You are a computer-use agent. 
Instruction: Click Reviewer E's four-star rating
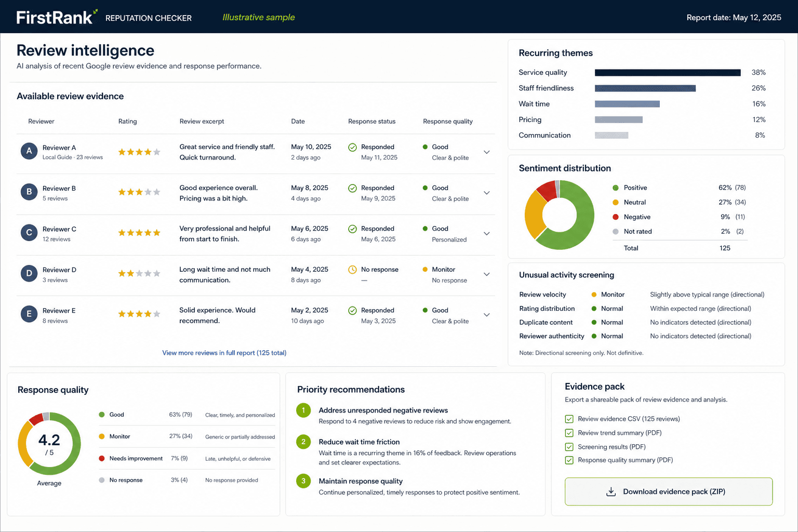coord(139,314)
